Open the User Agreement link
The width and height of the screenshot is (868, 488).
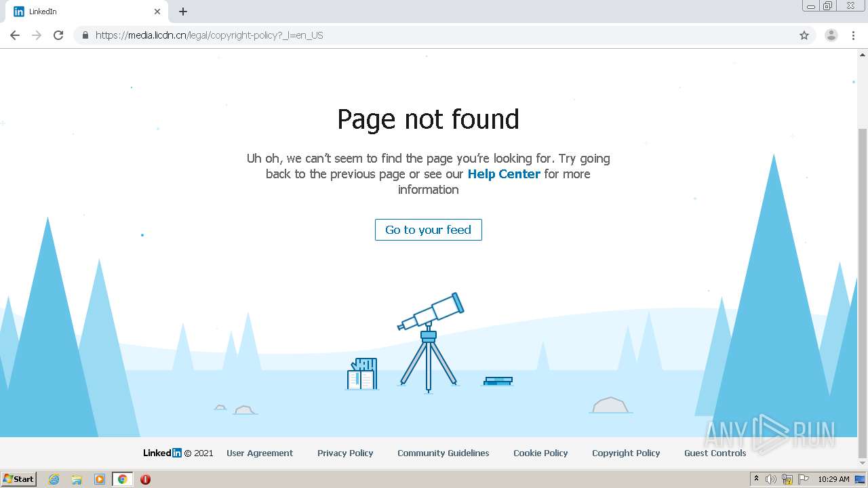260,453
